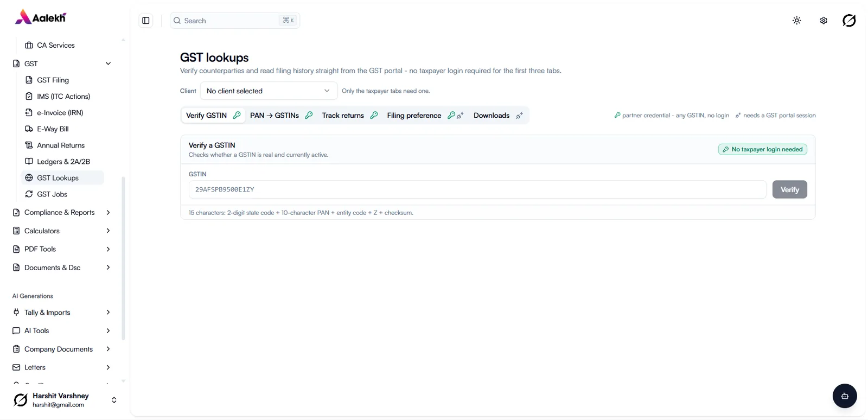868x420 pixels.
Task: Click the "AI Generations" section label
Action: [x=33, y=296]
